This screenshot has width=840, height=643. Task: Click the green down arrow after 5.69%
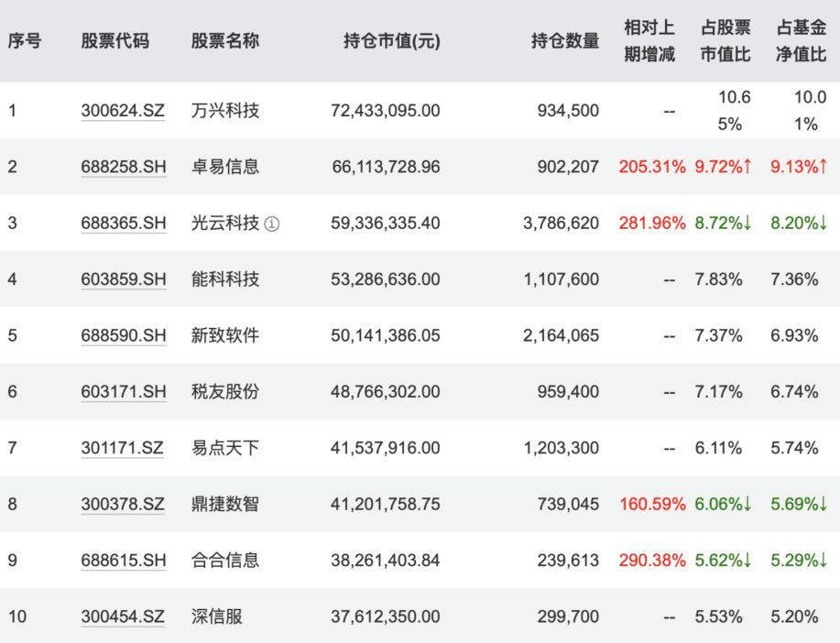coord(823,503)
